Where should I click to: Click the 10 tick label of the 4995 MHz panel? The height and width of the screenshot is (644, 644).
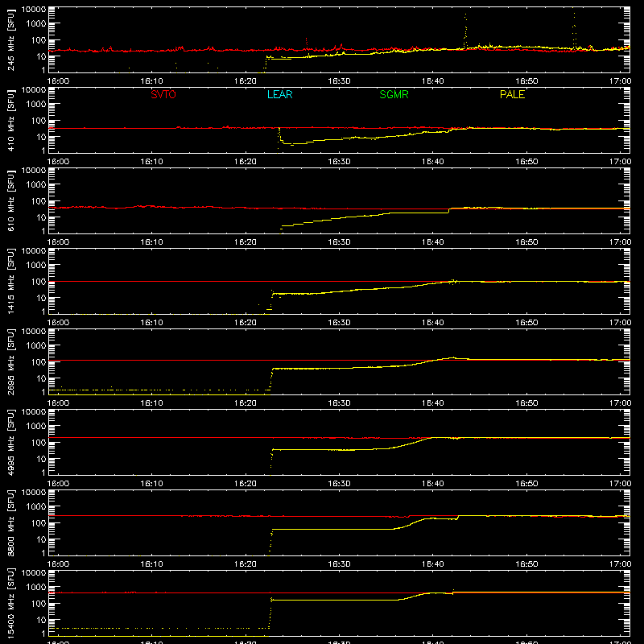42,459
